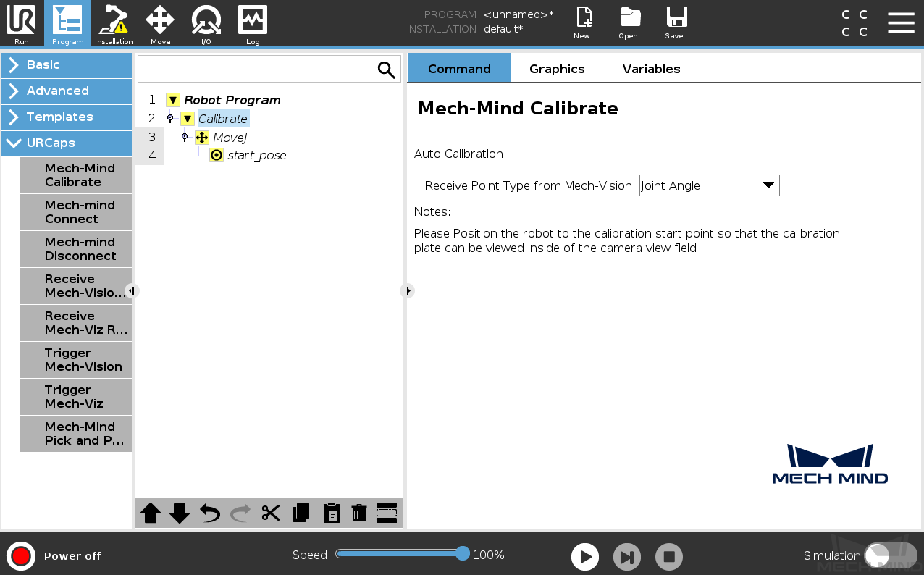
Task: Insert a Receive Mech-Vision node
Action: (x=75, y=286)
